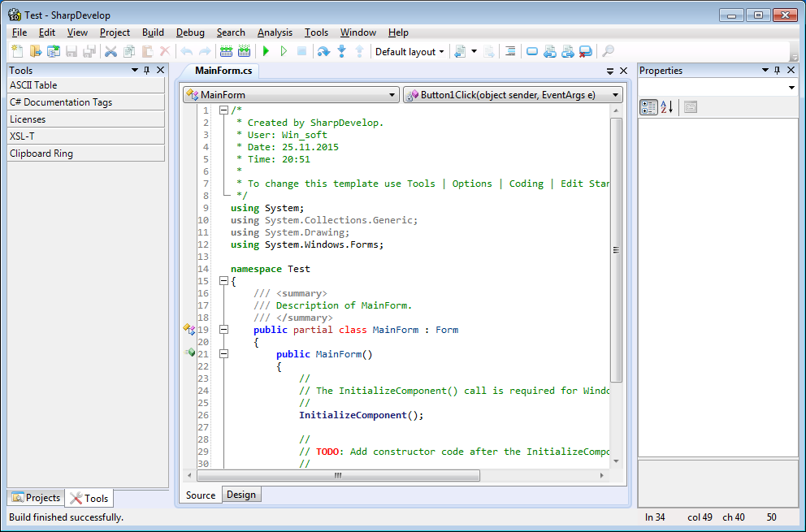Image resolution: width=806 pixels, height=532 pixels.
Task: Run the project with green play icon
Action: 266,51
